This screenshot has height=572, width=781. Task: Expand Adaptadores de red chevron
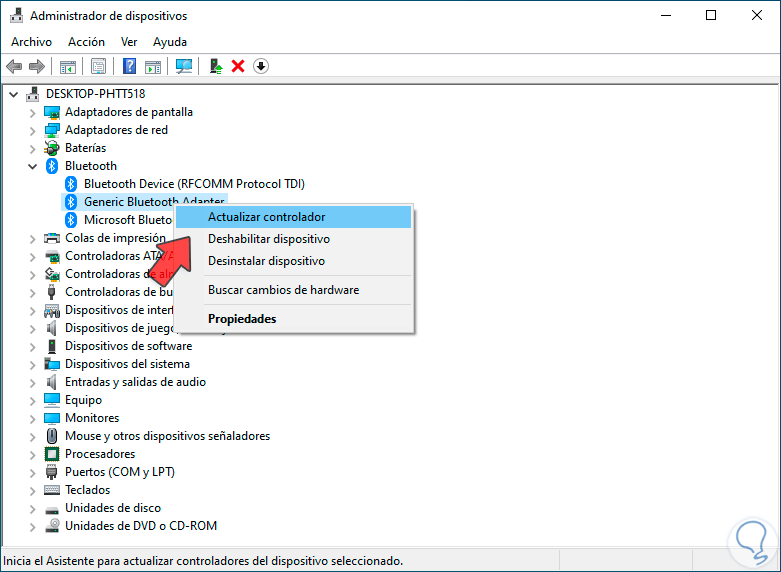(32, 131)
